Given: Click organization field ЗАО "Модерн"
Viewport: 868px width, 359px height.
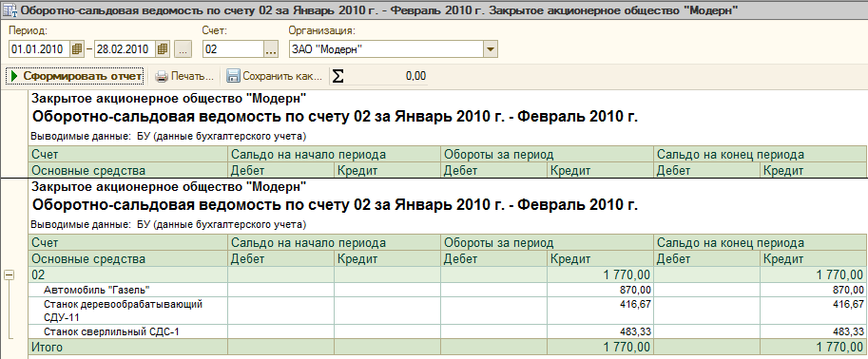Looking at the screenshot, I should tap(386, 49).
